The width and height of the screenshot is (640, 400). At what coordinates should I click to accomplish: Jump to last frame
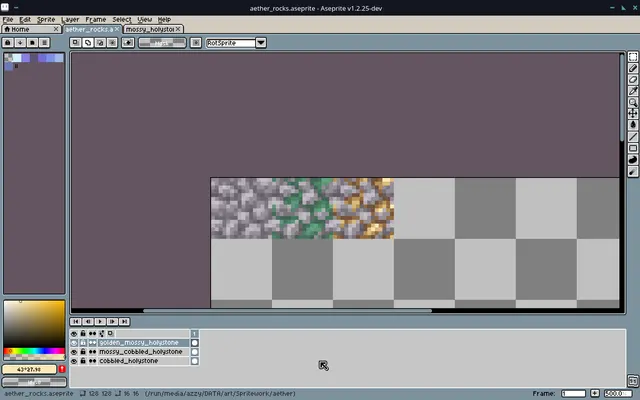pos(124,322)
